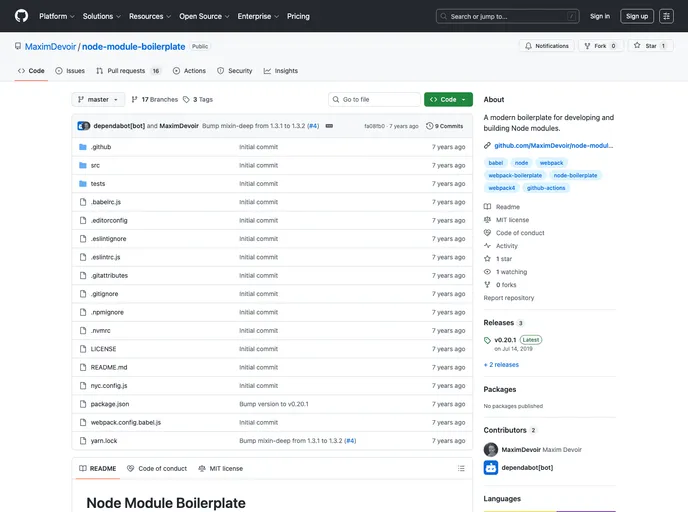Click the Sign up button
688x512 pixels.
click(x=637, y=16)
